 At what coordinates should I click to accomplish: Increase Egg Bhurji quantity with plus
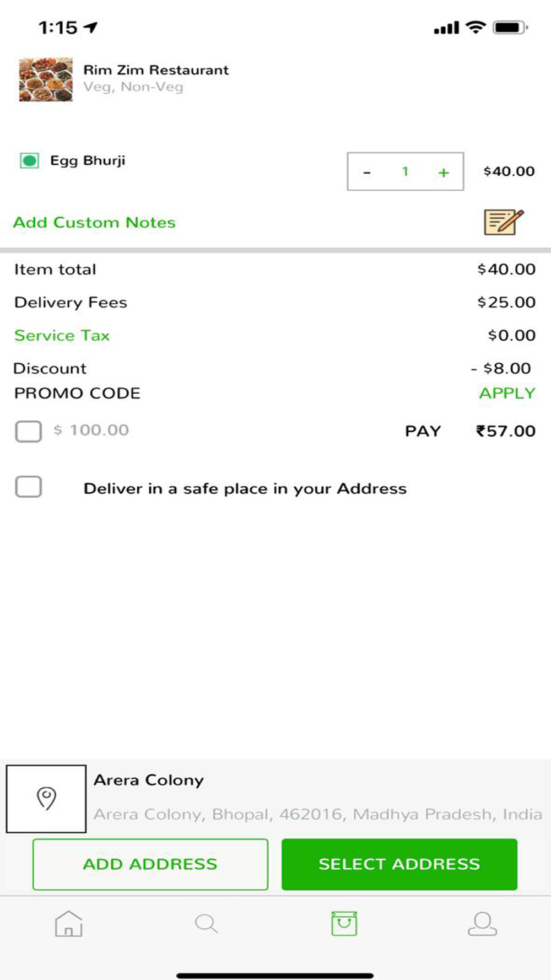point(444,173)
